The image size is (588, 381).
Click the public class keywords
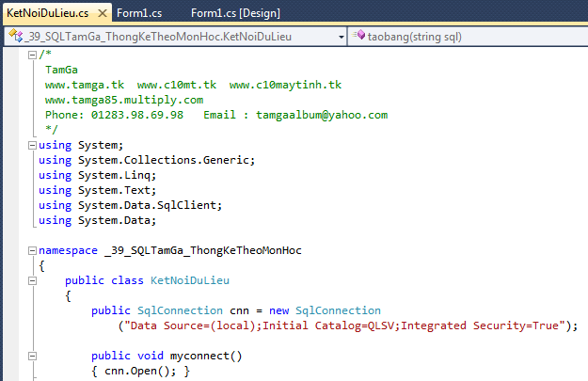coord(104,281)
